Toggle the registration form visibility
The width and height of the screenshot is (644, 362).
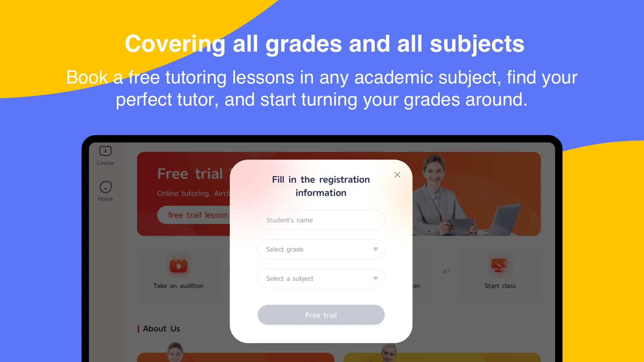[x=397, y=175]
